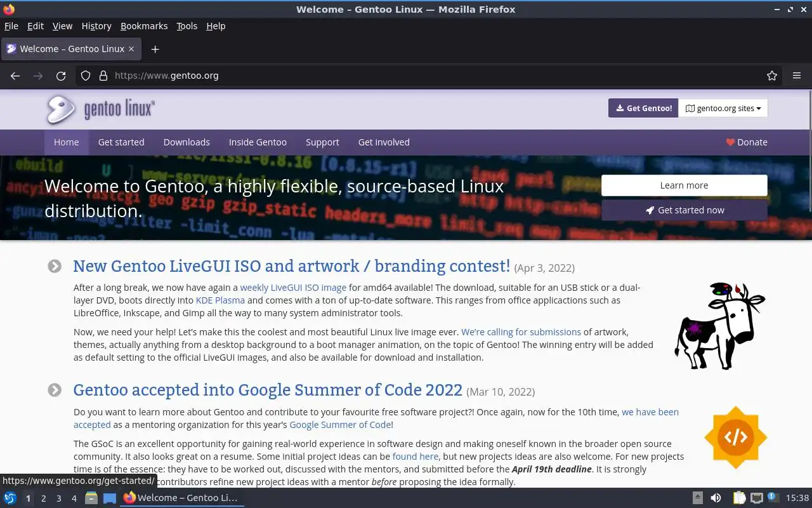
Task: Click the show desktop icon in the taskbar
Action: point(110,498)
